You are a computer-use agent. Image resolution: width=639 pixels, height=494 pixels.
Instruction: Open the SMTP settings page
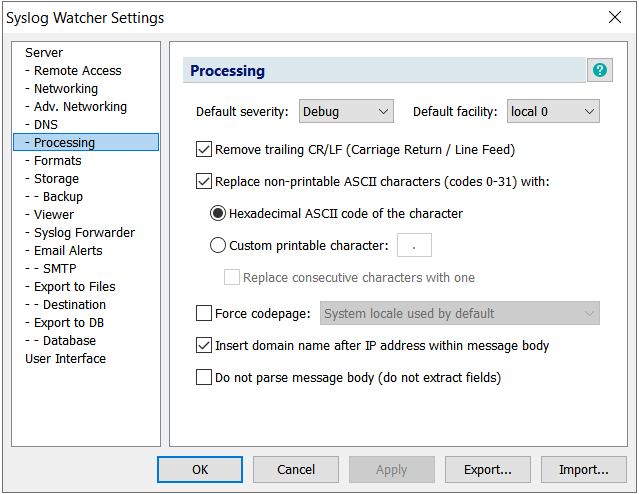click(x=51, y=269)
